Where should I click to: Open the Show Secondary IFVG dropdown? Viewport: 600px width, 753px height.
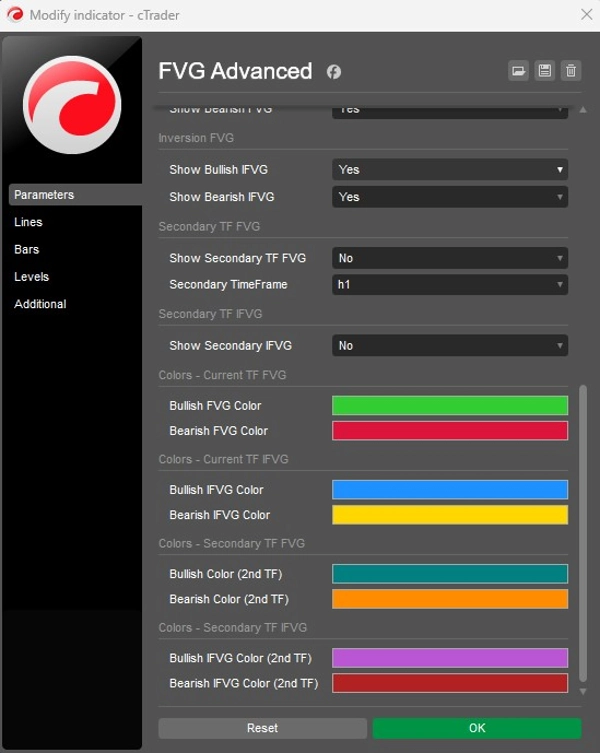pos(450,346)
